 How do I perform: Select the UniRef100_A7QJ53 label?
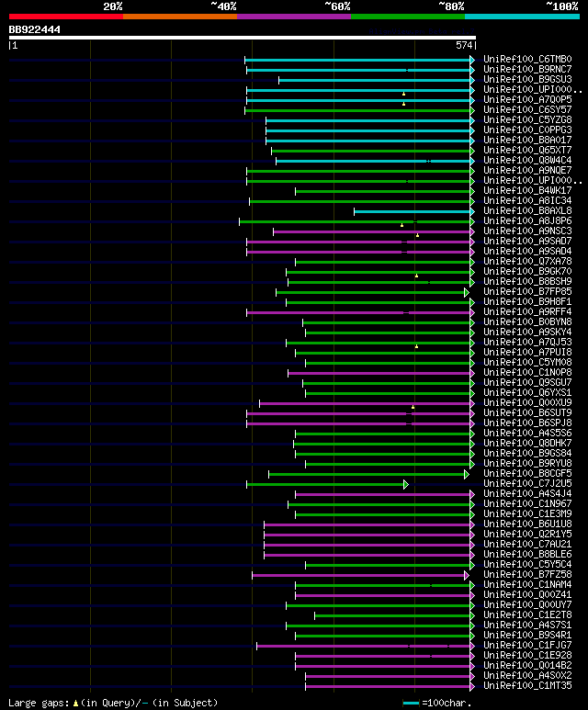(x=527, y=343)
